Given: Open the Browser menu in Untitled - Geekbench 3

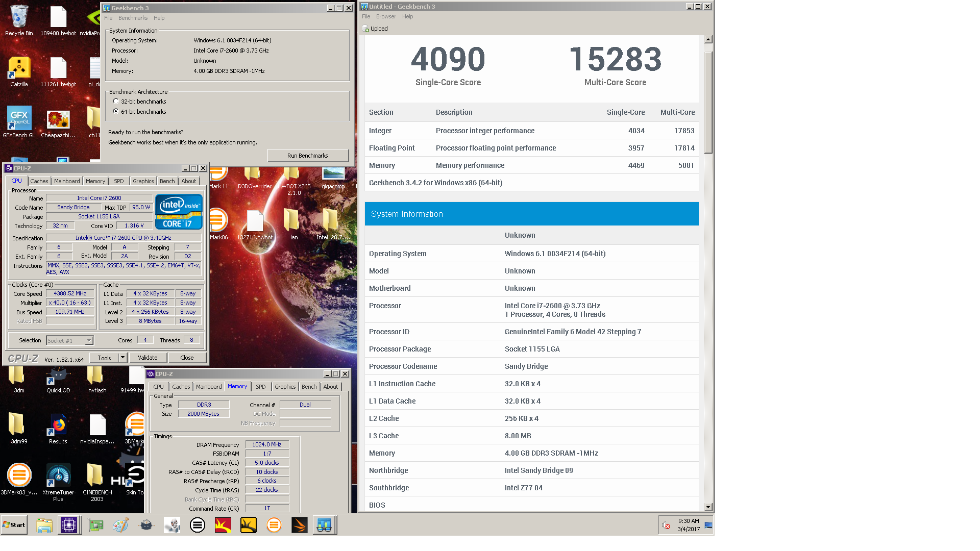Looking at the screenshot, I should pos(386,16).
